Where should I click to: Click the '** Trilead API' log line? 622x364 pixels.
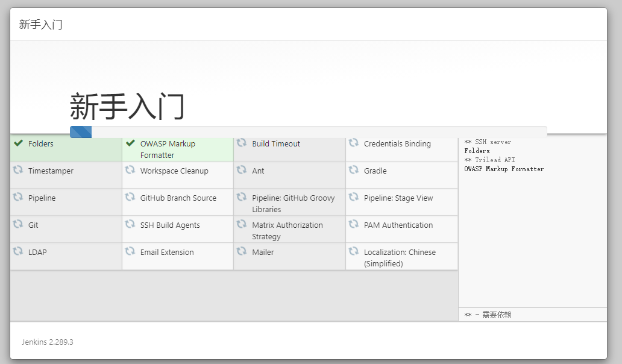[x=489, y=160]
